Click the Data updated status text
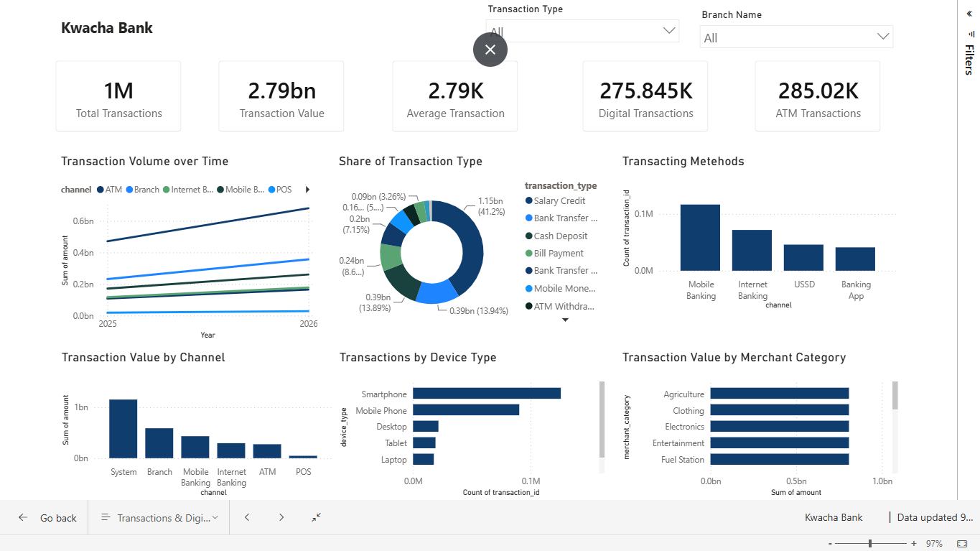The width and height of the screenshot is (980, 551). click(935, 517)
